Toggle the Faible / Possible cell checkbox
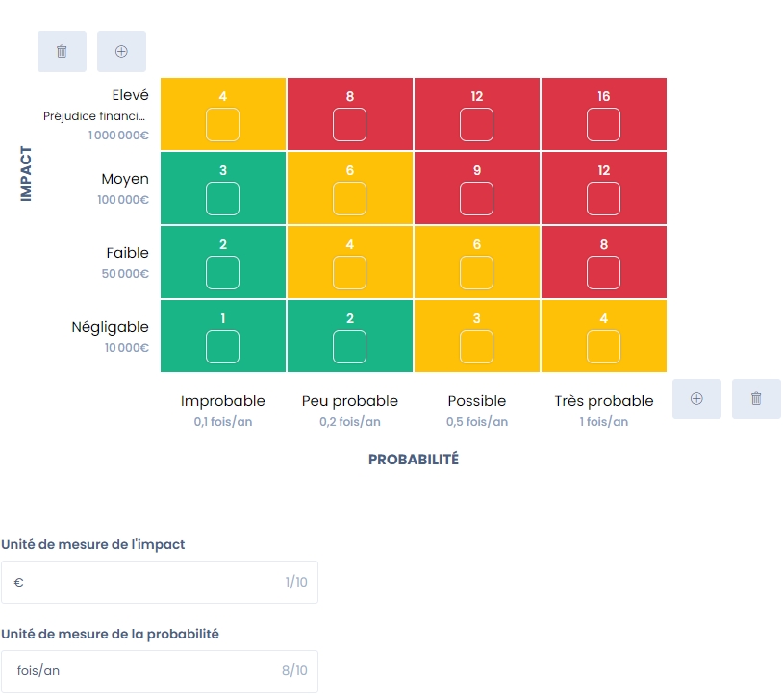 pos(476,272)
